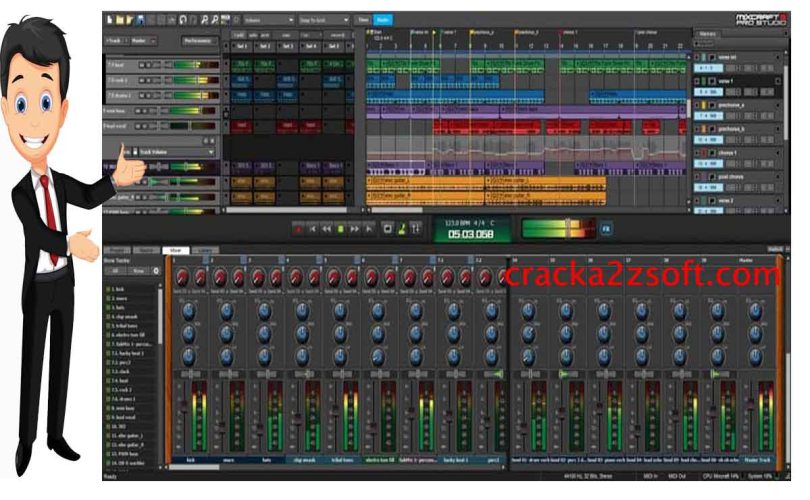Click the kick channel's top blue EQ knob
Screen dimensions: 810x500
[x=189, y=311]
